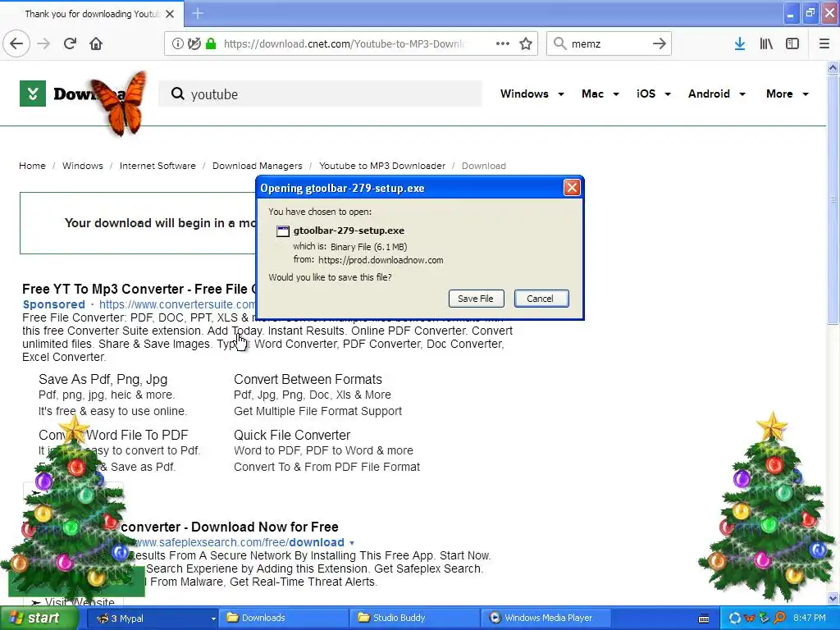This screenshot has width=840, height=630.
Task: Open Convert Between Formats link
Action: 308,380
